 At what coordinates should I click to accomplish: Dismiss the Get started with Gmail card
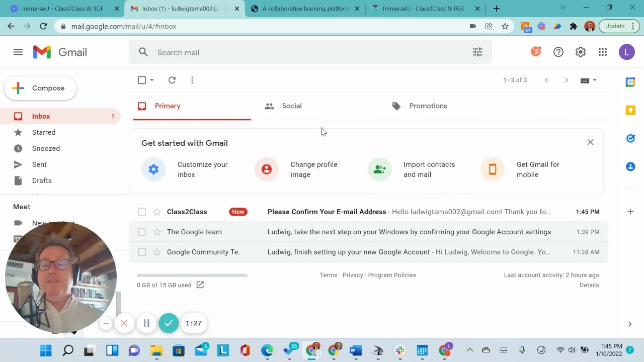coord(591,142)
